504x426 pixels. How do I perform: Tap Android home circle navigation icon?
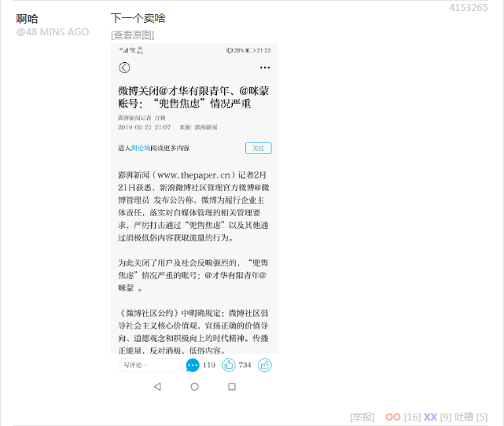pos(194,387)
